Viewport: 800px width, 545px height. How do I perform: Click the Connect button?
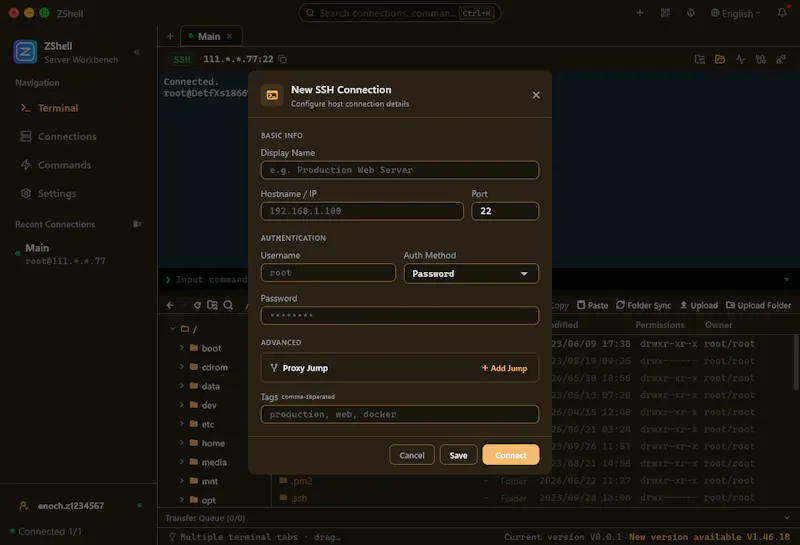tap(510, 455)
